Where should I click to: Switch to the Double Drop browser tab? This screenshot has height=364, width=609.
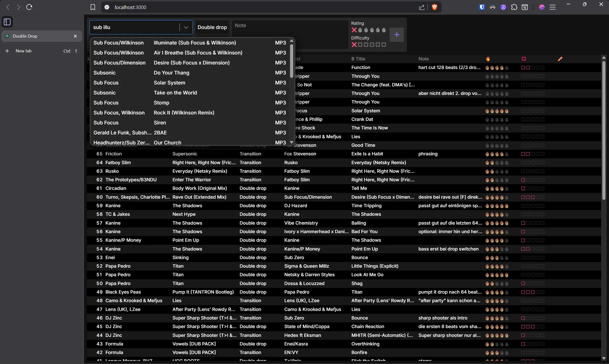click(42, 36)
